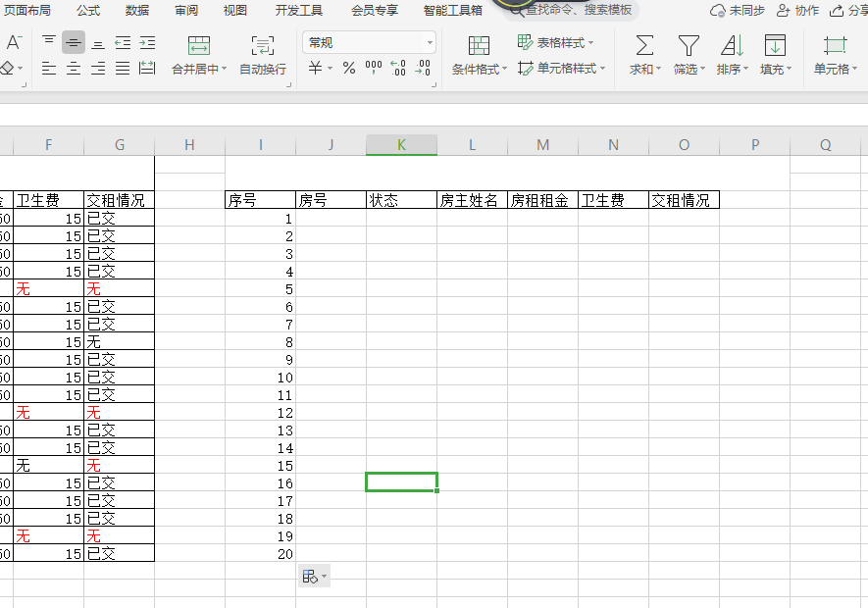Click the decrease indent icon
The height and width of the screenshot is (608, 868).
[x=123, y=42]
